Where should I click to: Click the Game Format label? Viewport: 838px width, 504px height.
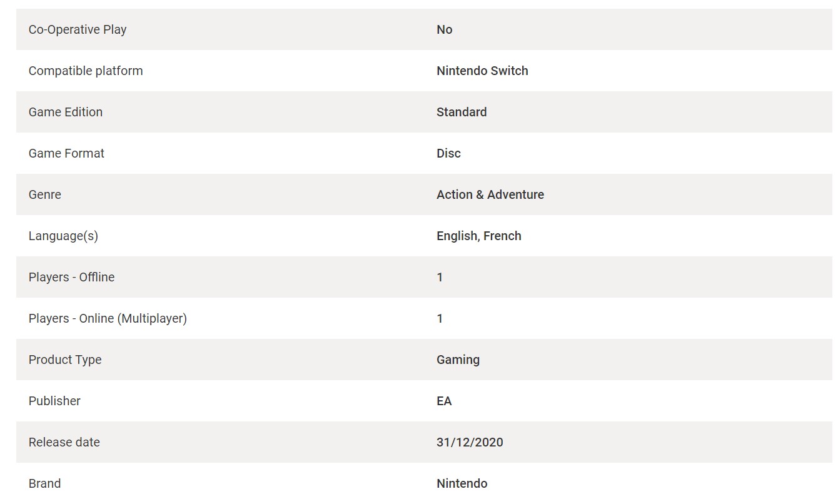click(66, 153)
